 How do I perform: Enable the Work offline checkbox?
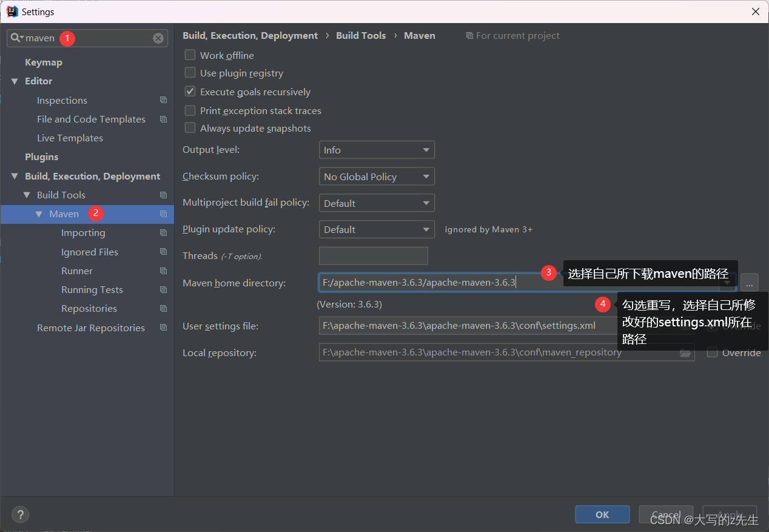[190, 55]
